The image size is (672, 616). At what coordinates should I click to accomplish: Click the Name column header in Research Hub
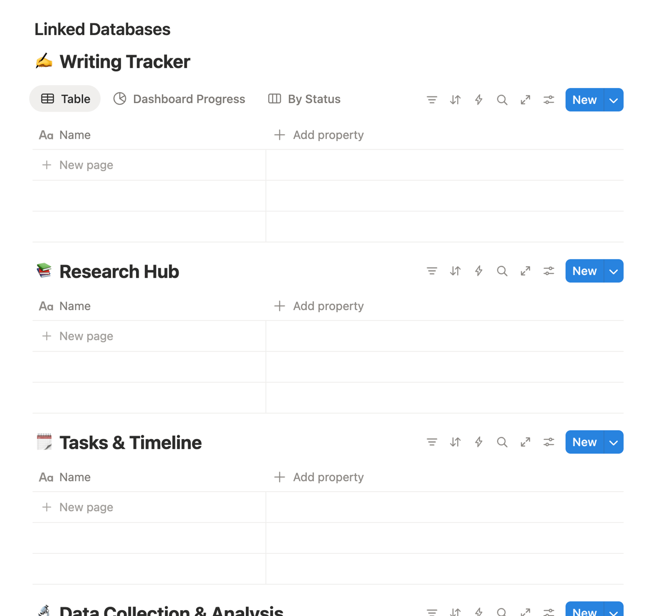(75, 306)
